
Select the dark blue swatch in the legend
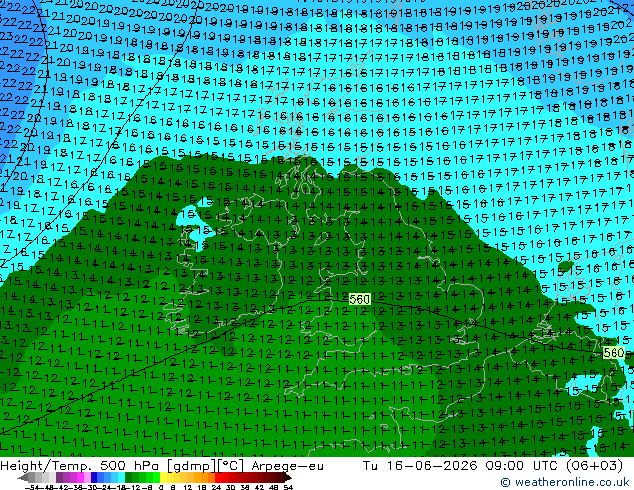(94, 477)
